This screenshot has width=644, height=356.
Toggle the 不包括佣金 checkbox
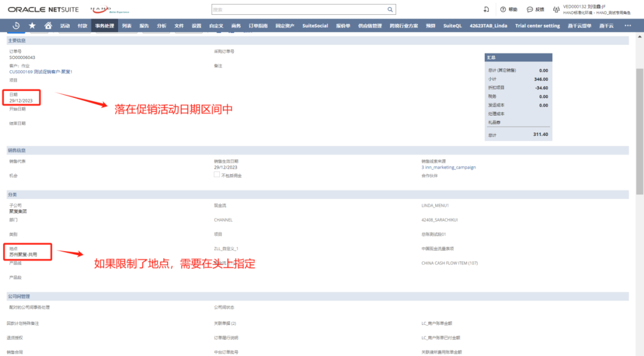(x=216, y=175)
